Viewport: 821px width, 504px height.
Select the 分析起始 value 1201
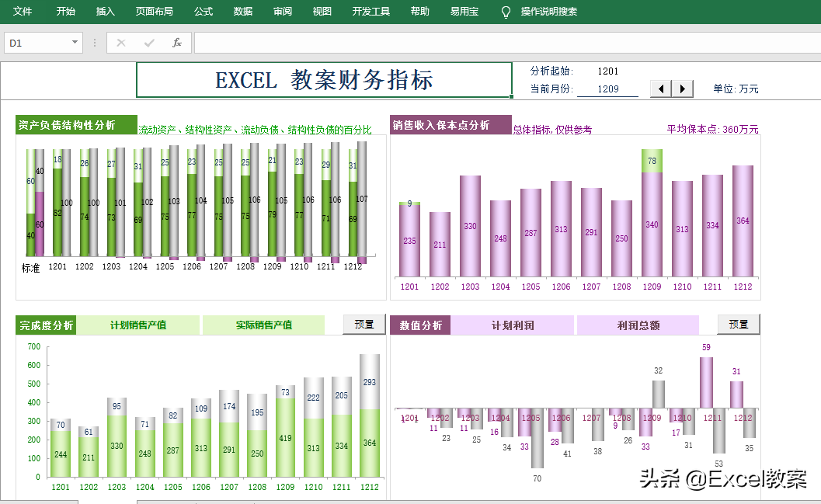tap(608, 71)
